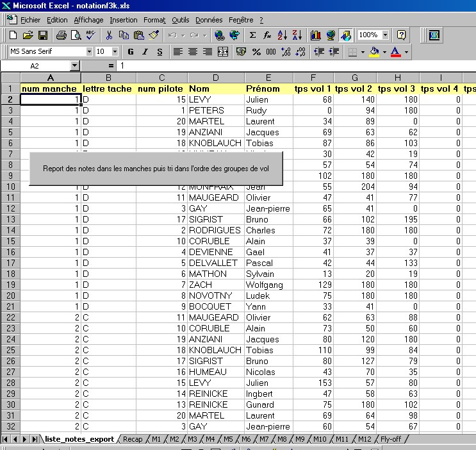
Task: Open the Map globe icon
Action: click(331, 35)
